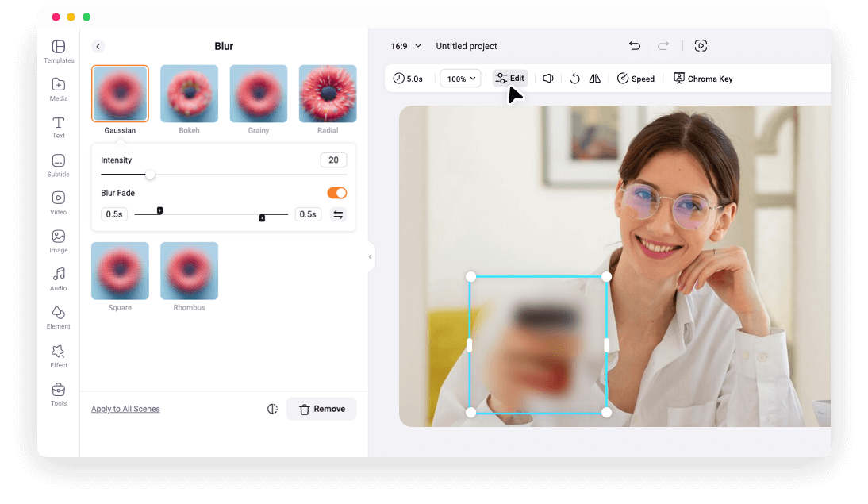Select the Gaussian blur style
The height and width of the screenshot is (504, 868).
120,94
